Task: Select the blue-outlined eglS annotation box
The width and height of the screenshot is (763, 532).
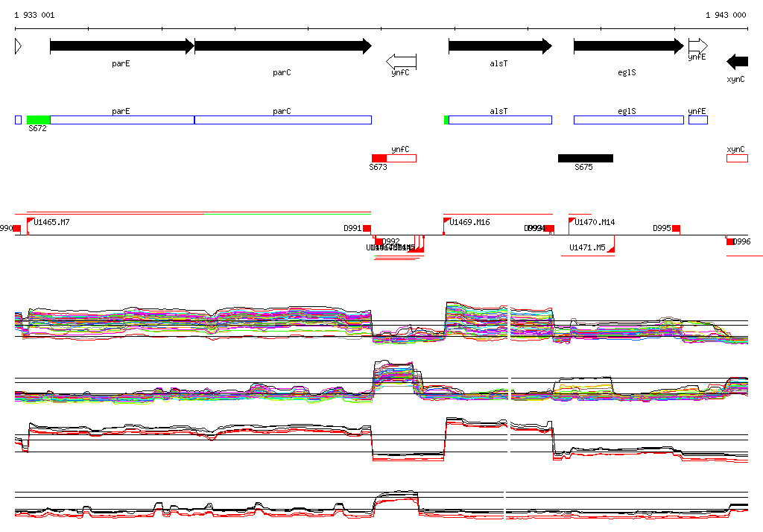Action: coord(629,120)
